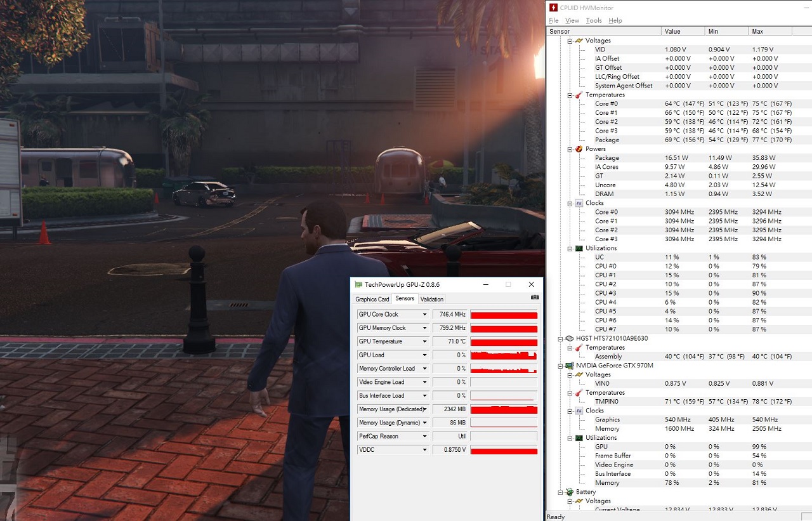Image resolution: width=812 pixels, height=521 pixels.
Task: Open the View menu in HWMonitor
Action: click(572, 20)
